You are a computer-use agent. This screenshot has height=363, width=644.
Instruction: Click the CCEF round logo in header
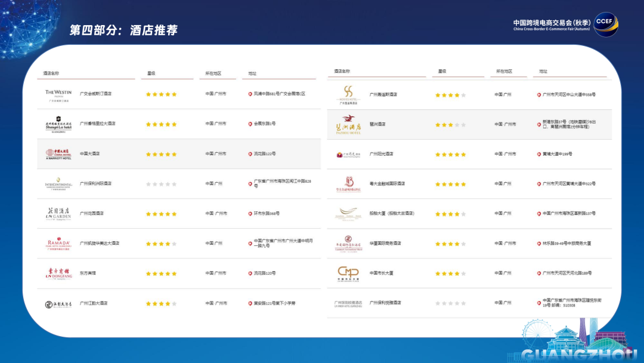(606, 24)
